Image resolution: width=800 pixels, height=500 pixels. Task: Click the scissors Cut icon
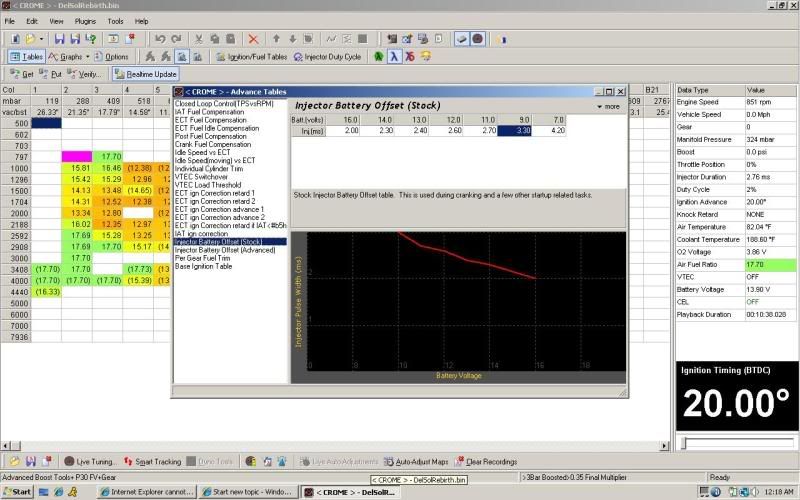(199, 39)
